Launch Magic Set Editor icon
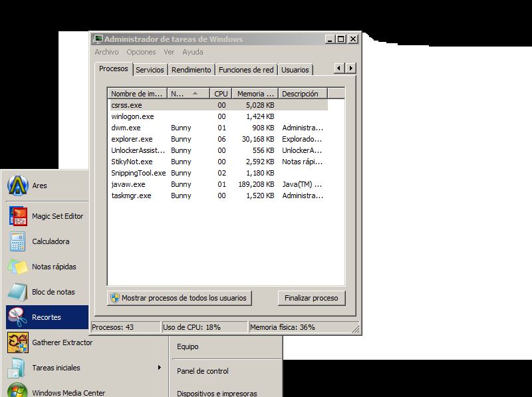 (18, 216)
